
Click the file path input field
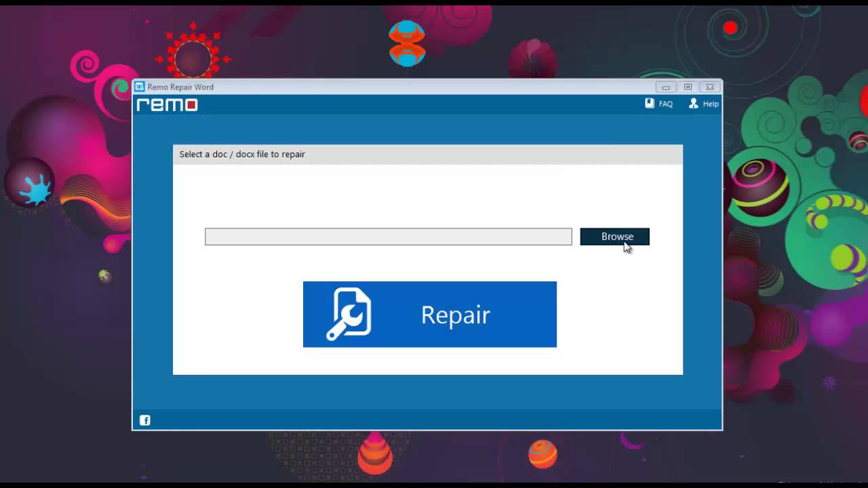389,237
